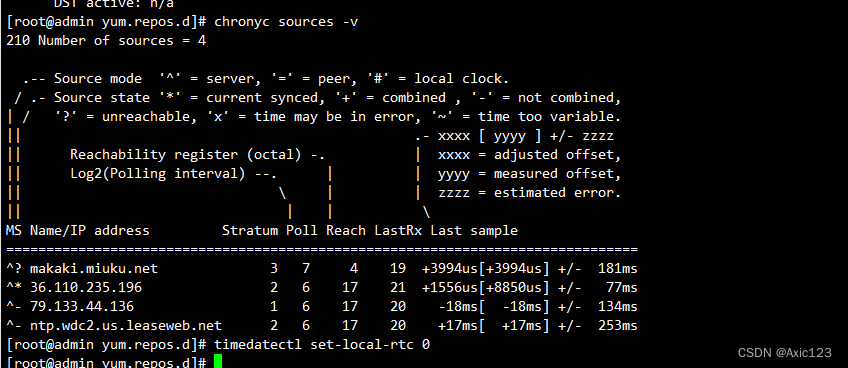Select the '181ms' estimated error value
848x368 pixels.
tap(618, 268)
